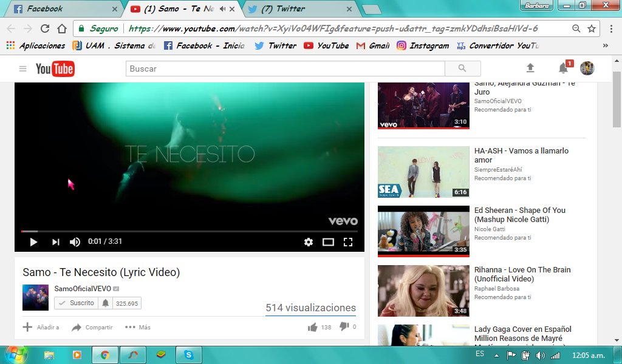Viewport: 622px width, 364px height.
Task: Bookmark this page with the star
Action: pos(592,29)
